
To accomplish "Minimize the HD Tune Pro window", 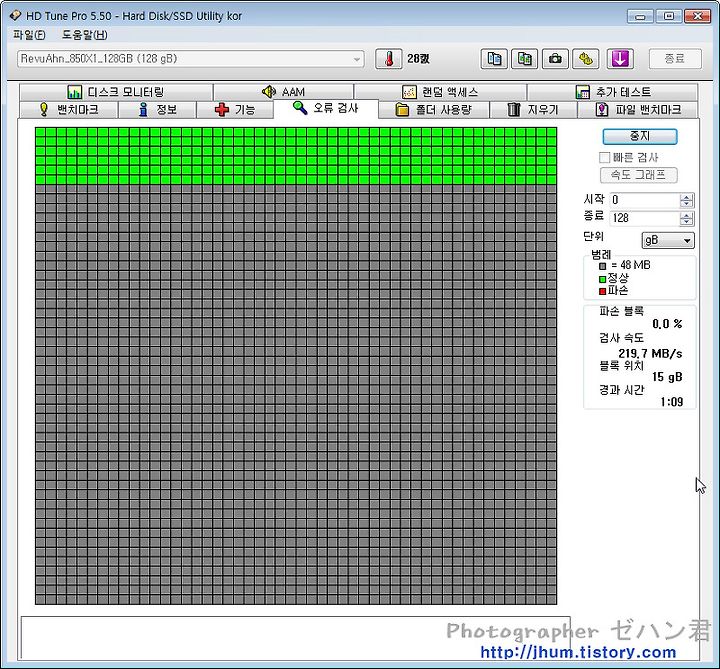I will (640, 16).
